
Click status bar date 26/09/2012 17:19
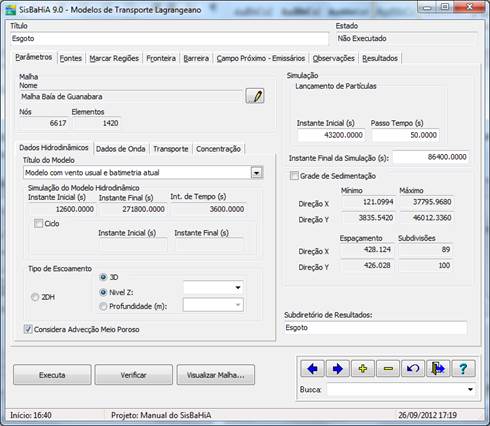click(427, 415)
